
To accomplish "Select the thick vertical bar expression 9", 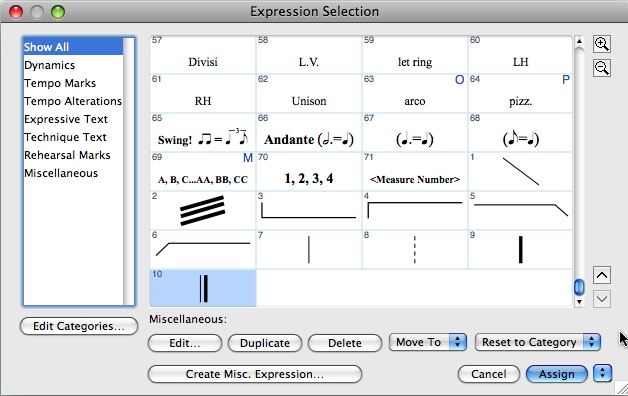I will coord(520,249).
